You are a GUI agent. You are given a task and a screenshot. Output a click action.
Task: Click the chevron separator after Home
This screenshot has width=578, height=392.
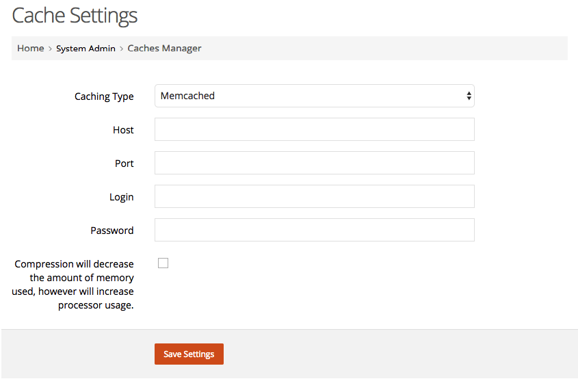(50, 49)
